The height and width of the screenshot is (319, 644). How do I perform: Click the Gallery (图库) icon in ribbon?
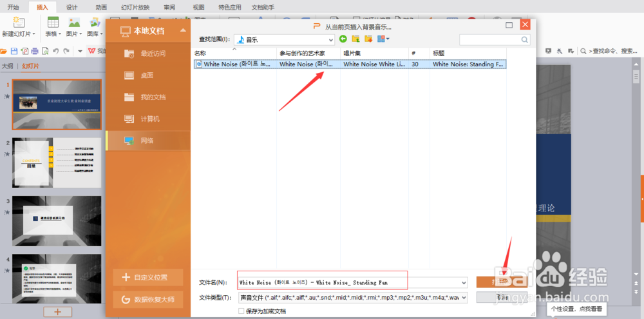pyautogui.click(x=95, y=22)
